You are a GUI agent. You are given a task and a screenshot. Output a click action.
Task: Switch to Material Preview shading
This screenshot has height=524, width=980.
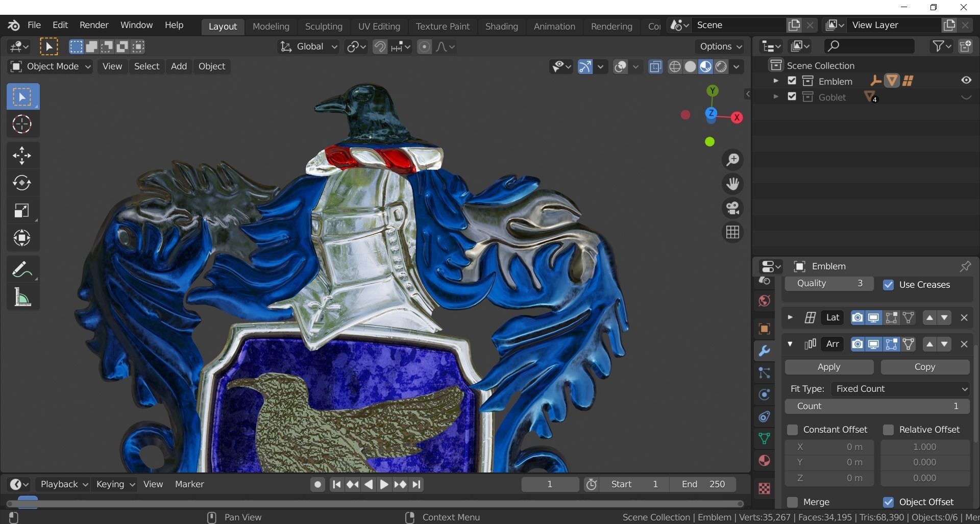click(705, 67)
